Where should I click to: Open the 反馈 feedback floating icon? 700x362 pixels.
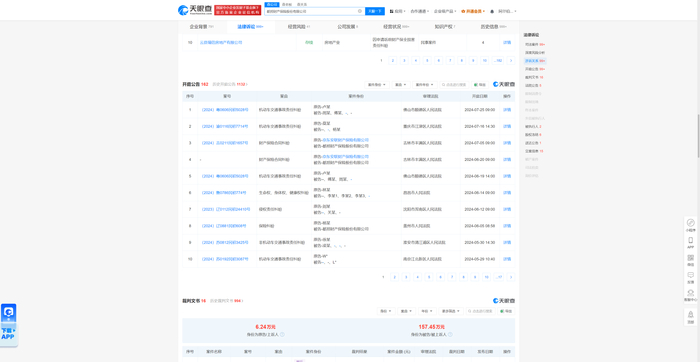691,278
